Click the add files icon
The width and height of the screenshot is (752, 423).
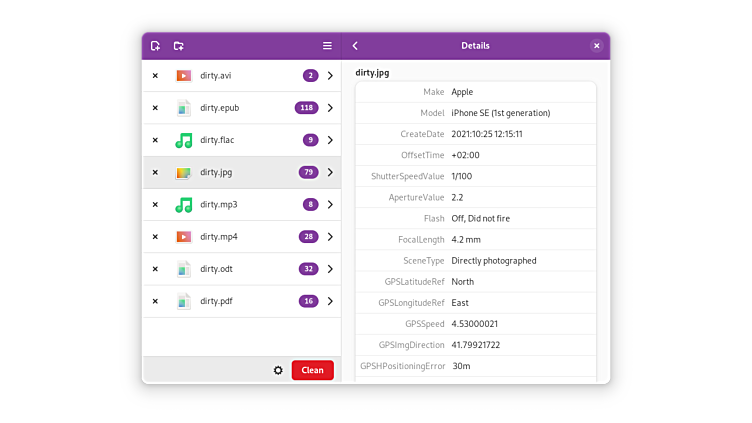(x=155, y=46)
